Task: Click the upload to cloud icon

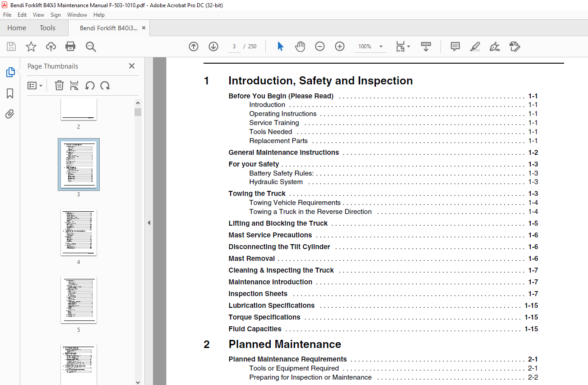Action: (51, 46)
